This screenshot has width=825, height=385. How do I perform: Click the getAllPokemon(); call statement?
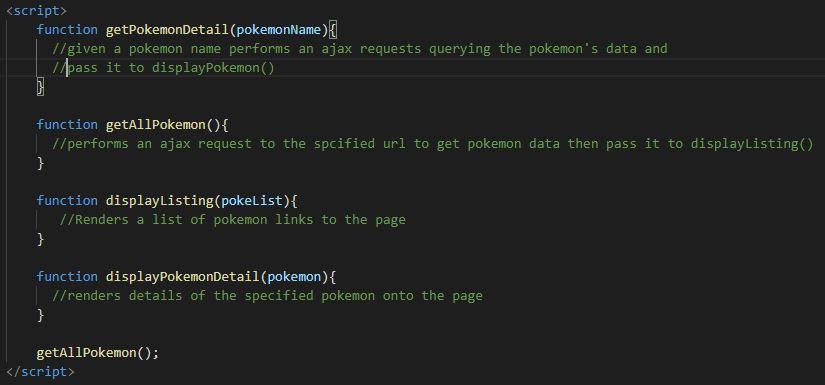tap(97, 352)
